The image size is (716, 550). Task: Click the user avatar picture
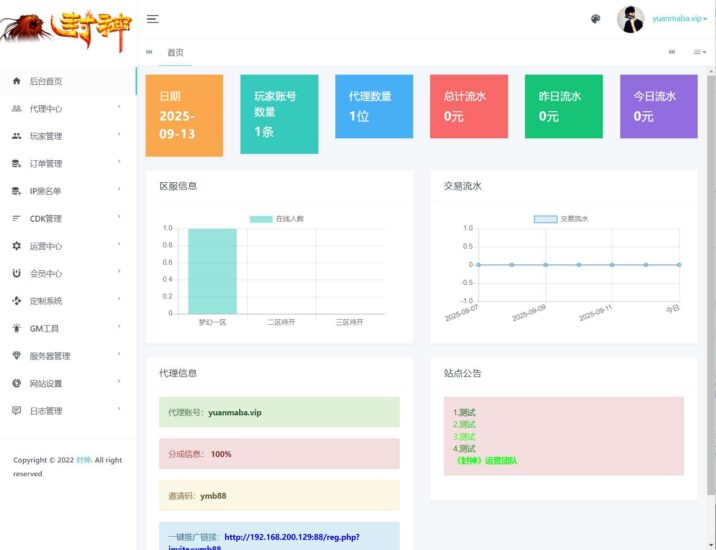pos(631,19)
